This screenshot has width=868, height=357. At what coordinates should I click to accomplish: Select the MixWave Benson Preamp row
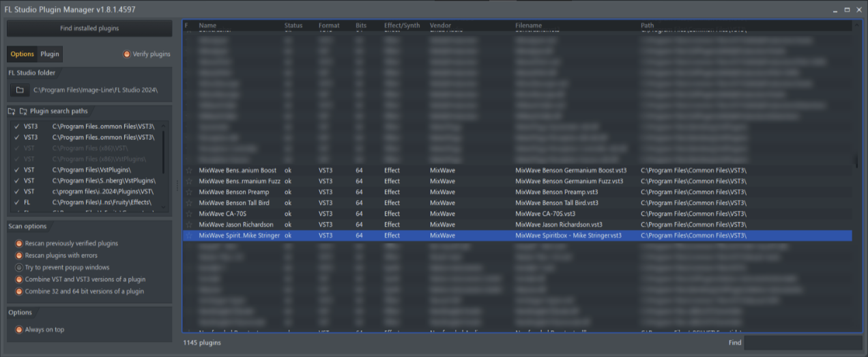pos(517,192)
